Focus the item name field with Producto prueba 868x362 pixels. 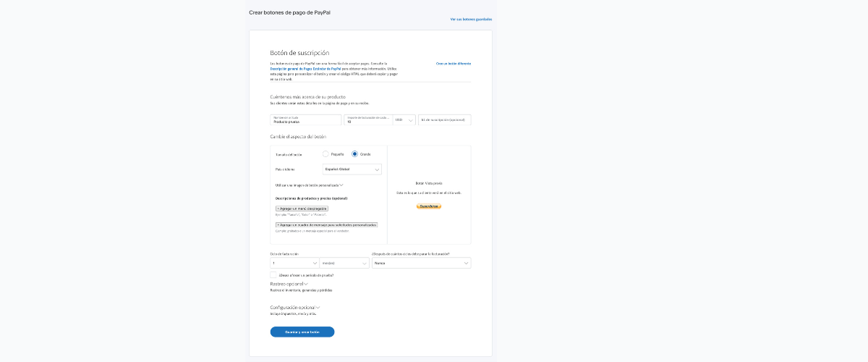tap(306, 120)
